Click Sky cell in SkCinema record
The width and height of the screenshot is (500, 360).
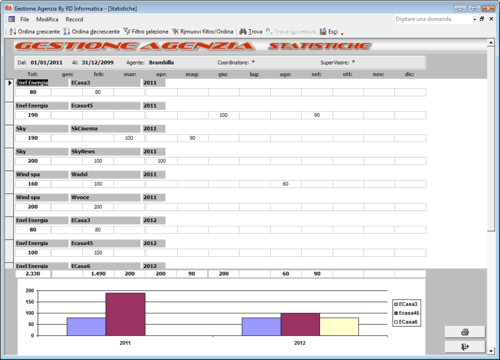tap(42, 129)
